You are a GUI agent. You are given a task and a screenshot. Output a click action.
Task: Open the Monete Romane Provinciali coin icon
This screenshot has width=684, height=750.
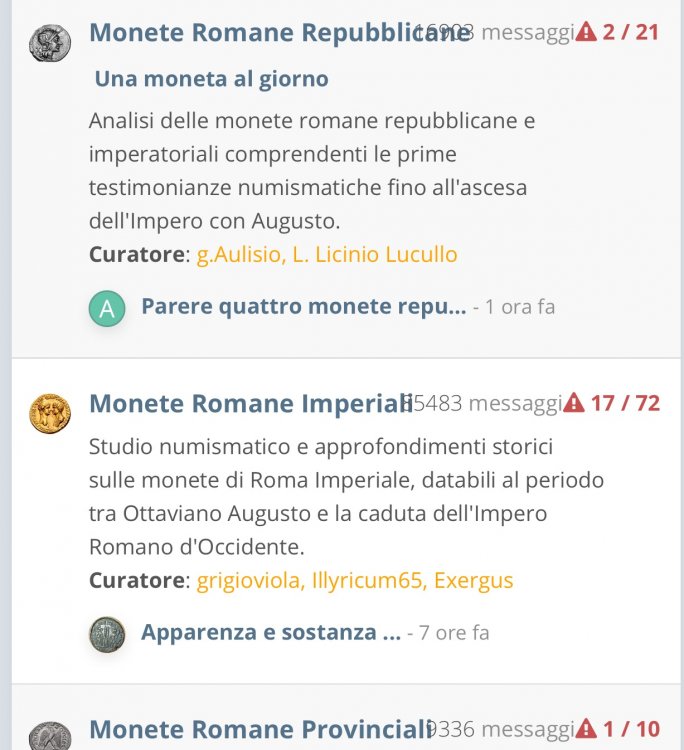[50, 737]
